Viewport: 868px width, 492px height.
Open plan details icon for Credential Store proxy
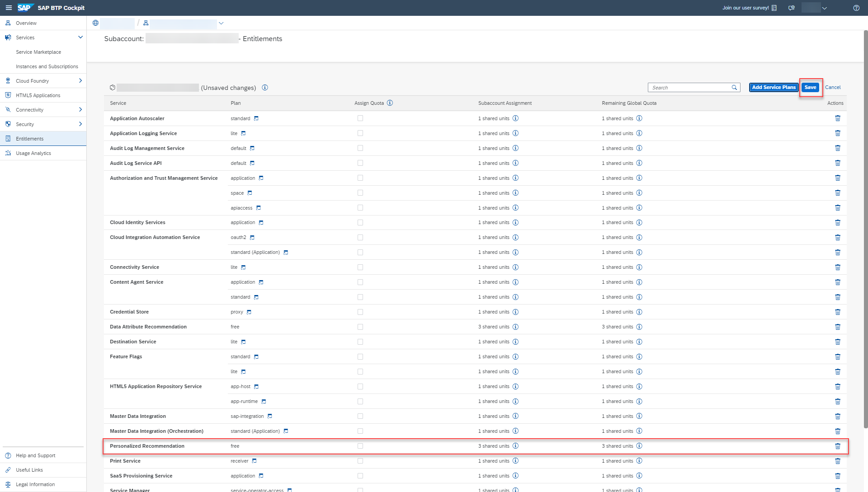pyautogui.click(x=249, y=312)
